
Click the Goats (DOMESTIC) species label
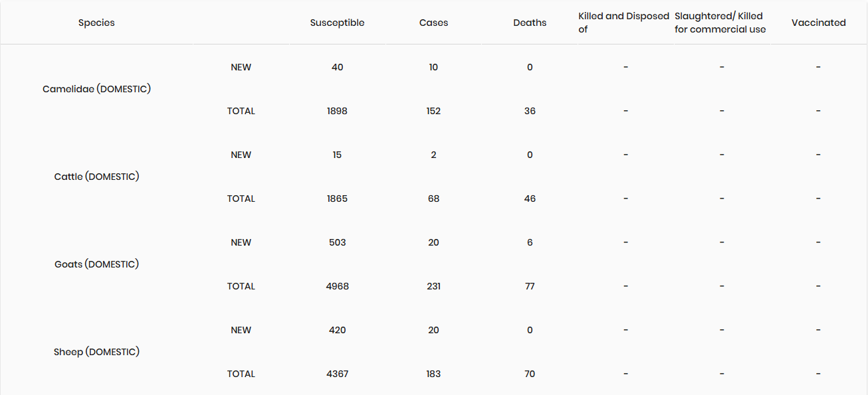96,264
